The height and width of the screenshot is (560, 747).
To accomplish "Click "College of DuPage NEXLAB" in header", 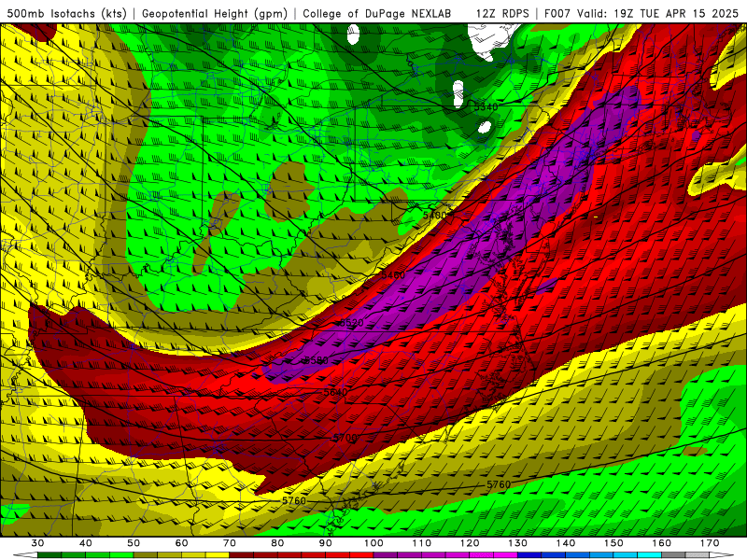I will pos(377,14).
